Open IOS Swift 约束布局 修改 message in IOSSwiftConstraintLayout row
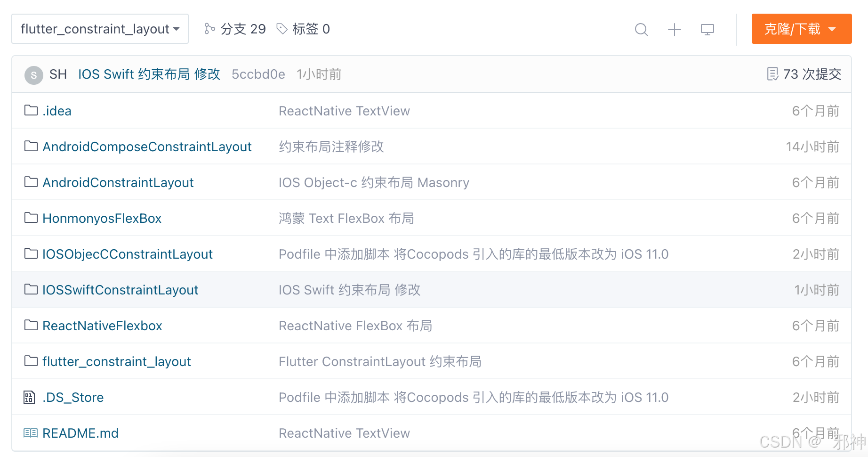This screenshot has height=457, width=868. [x=349, y=290]
